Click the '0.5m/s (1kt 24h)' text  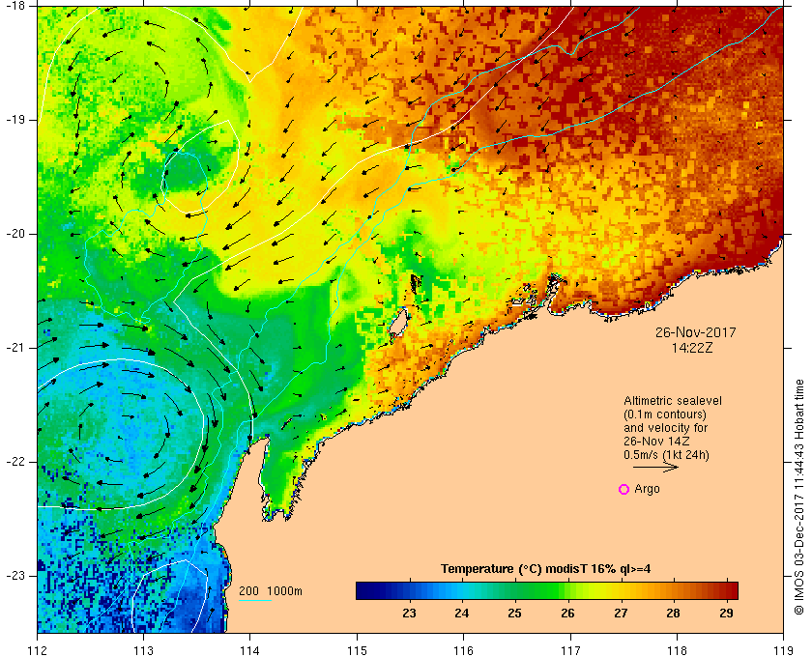click(666, 455)
